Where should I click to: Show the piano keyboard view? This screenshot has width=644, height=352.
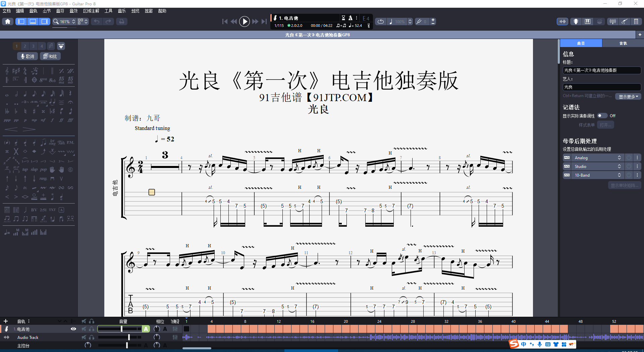point(588,21)
